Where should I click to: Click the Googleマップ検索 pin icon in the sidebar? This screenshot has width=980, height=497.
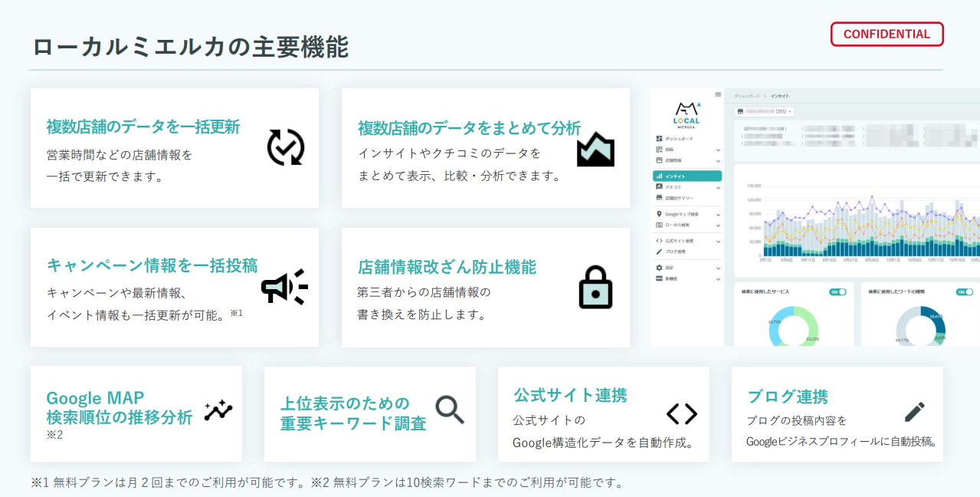[659, 214]
